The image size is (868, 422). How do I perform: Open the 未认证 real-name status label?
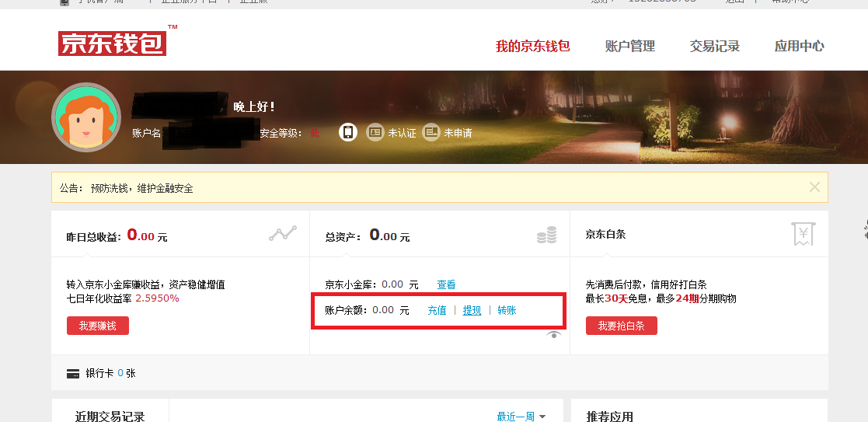click(402, 133)
